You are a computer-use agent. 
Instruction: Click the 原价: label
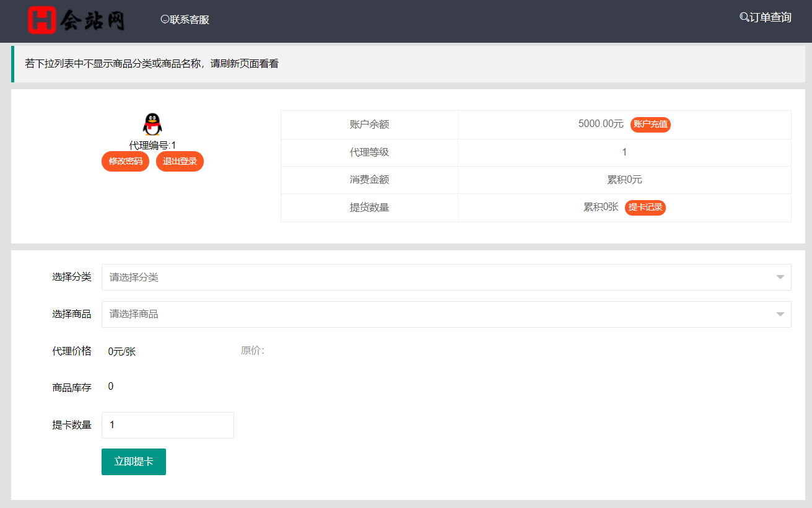tap(253, 351)
